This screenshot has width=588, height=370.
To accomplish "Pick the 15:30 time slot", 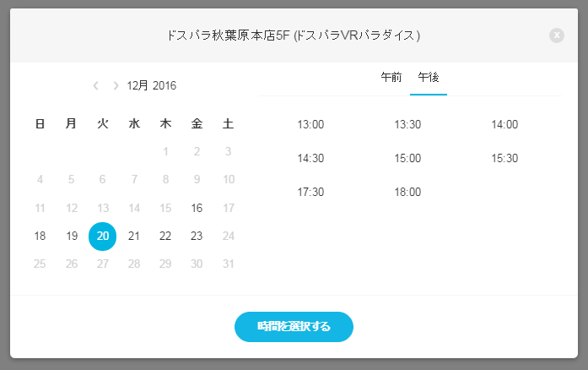I will (x=504, y=158).
